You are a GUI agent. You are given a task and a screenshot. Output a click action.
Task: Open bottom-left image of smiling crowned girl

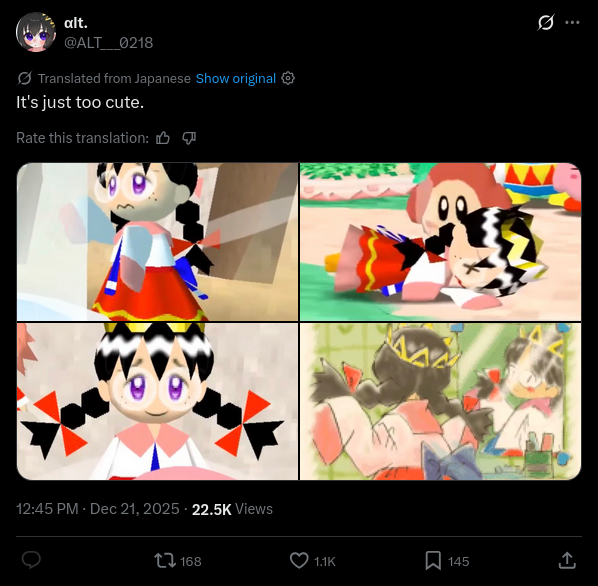[x=158, y=401]
